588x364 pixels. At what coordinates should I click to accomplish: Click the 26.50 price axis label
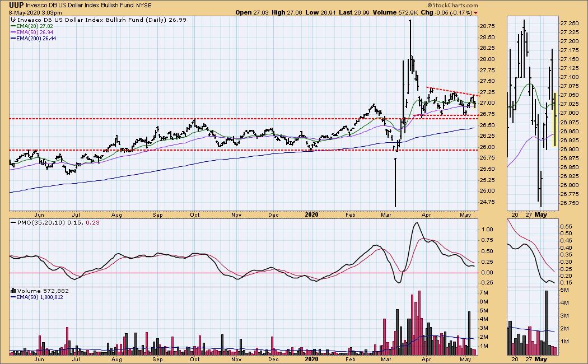point(487,125)
